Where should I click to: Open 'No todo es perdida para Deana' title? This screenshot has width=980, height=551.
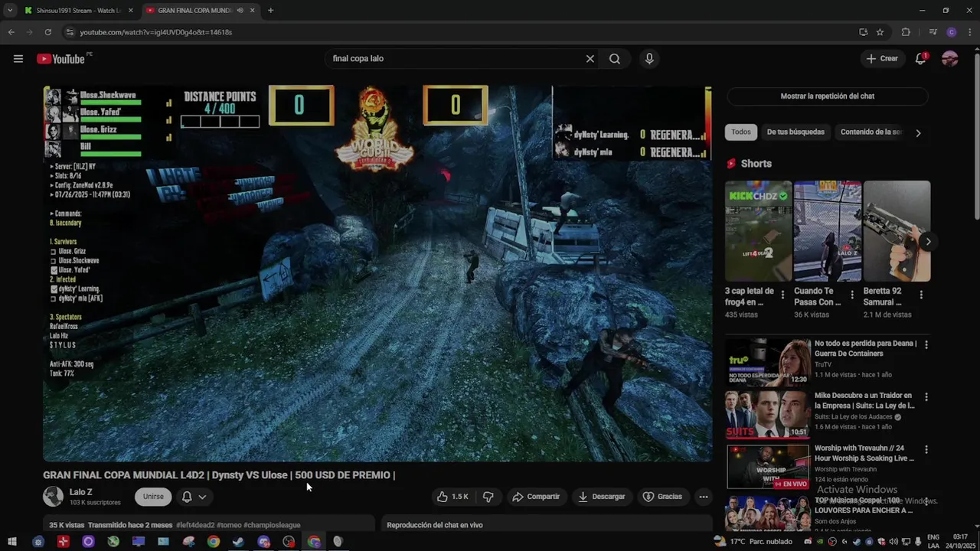pos(865,348)
